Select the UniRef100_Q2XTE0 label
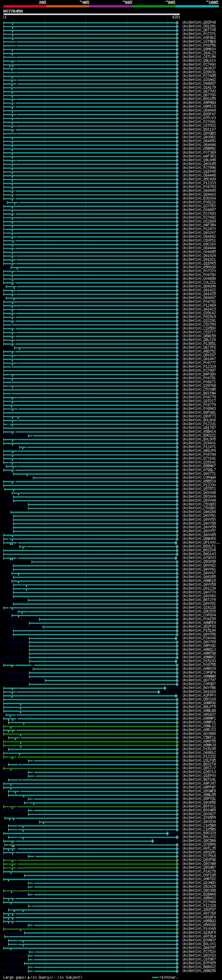This screenshot has height=980, width=222. tap(199, 206)
